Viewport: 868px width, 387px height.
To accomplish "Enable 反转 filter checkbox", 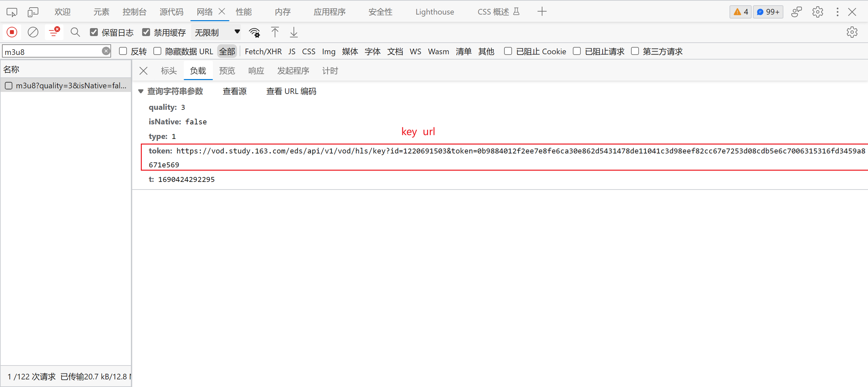I will pos(123,51).
